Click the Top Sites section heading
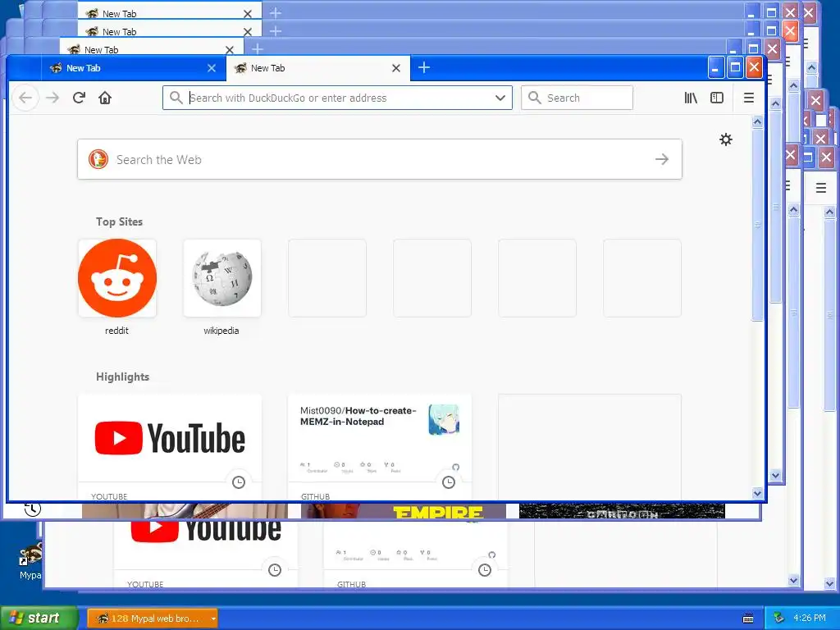 point(120,221)
